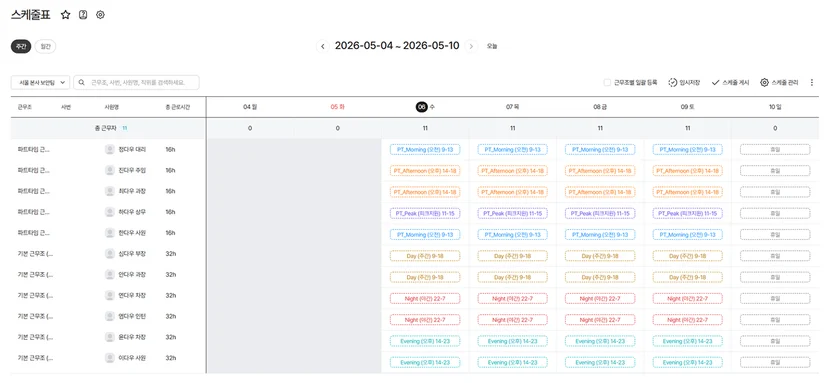Click 정다우 대리's profile avatar
The height and width of the screenshot is (383, 828).
110,150
